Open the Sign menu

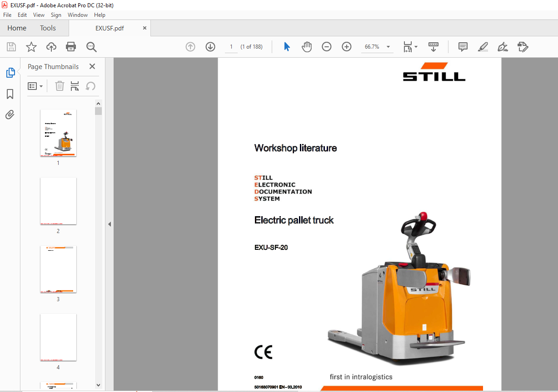click(x=56, y=15)
